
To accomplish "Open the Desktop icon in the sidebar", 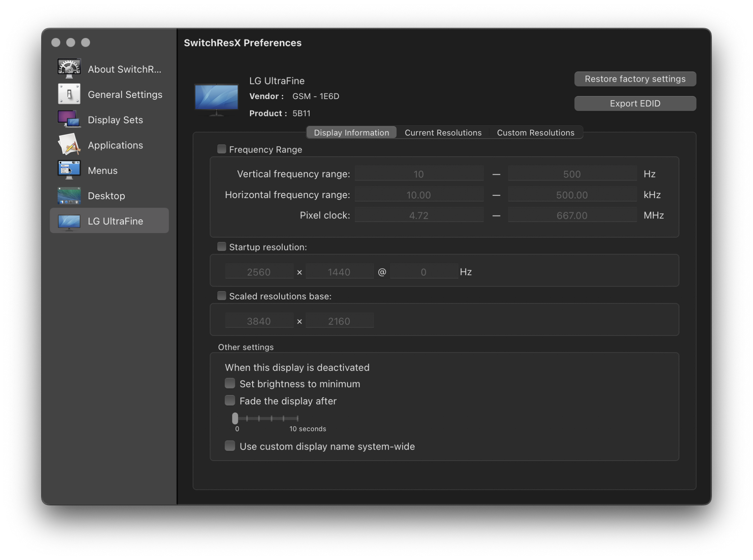I will [69, 195].
